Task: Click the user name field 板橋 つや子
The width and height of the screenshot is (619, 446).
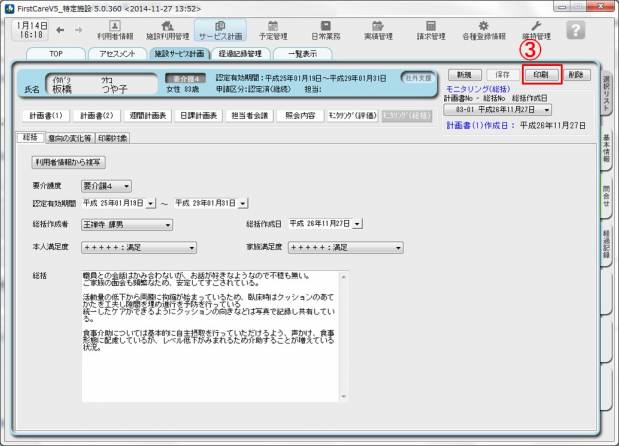Action: tap(102, 84)
